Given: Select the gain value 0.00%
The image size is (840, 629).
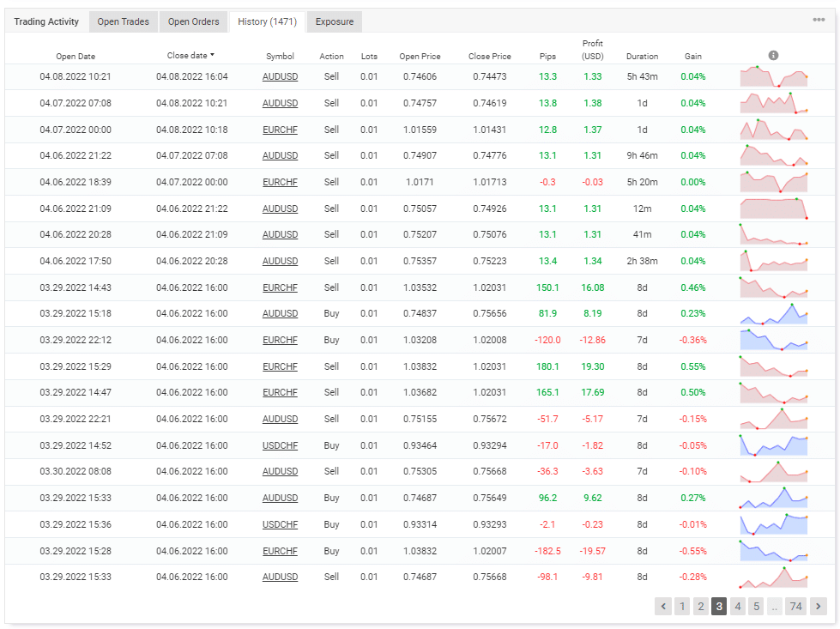Looking at the screenshot, I should [x=693, y=182].
